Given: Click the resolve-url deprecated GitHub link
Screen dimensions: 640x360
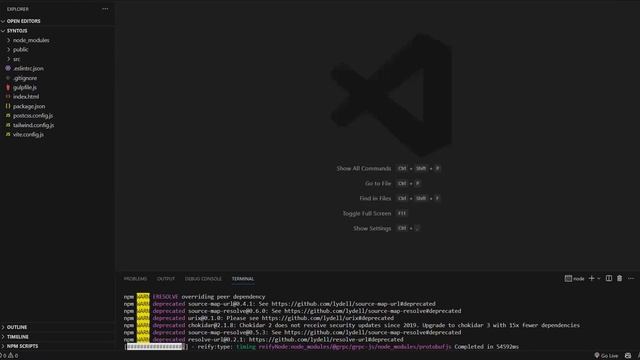Looking at the screenshot, I should pos(326,340).
